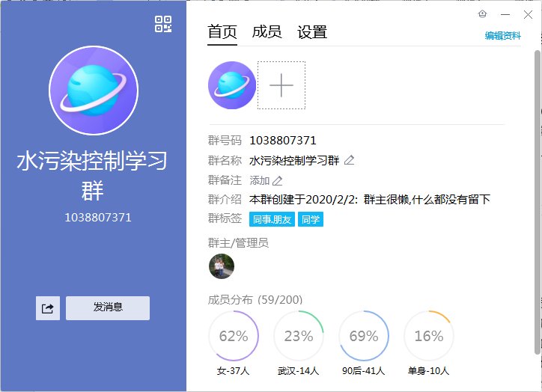
Task: Click the pencil icon beside group name
Action: pyautogui.click(x=349, y=160)
